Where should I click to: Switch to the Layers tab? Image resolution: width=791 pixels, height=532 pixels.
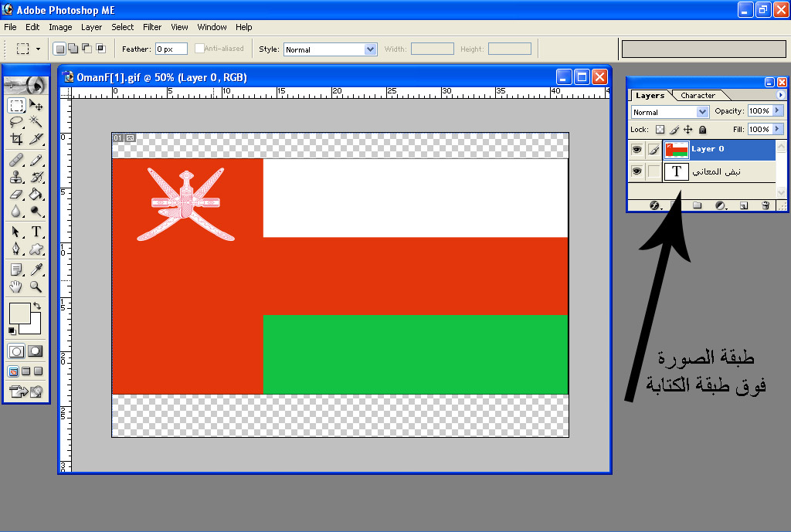(650, 95)
